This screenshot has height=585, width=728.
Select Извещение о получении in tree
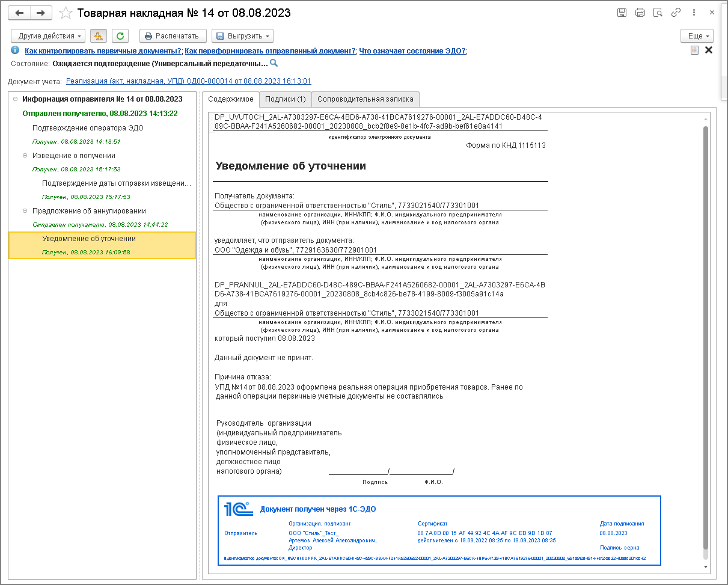point(74,155)
